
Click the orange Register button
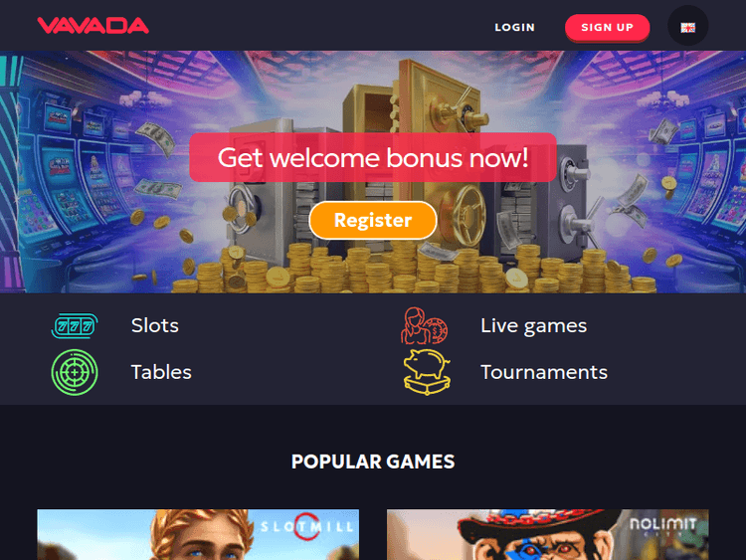click(x=373, y=220)
